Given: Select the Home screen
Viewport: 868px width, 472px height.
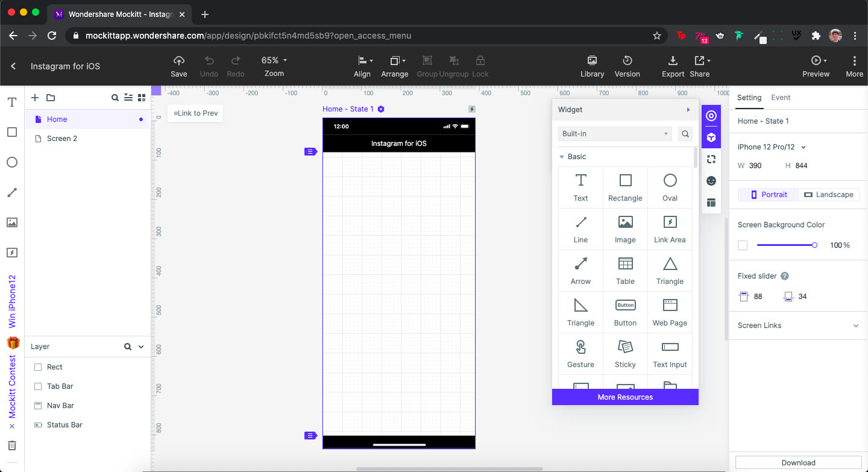Looking at the screenshot, I should click(x=87, y=119).
